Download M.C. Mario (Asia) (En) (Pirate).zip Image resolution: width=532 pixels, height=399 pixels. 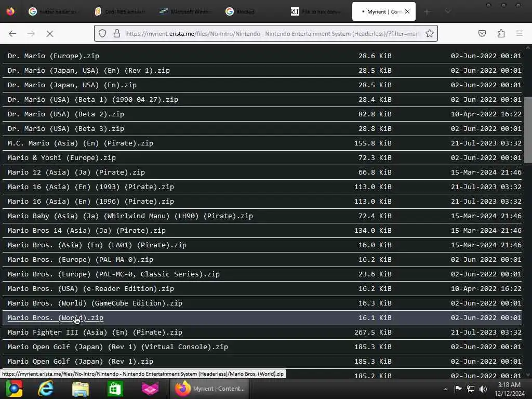81,143
